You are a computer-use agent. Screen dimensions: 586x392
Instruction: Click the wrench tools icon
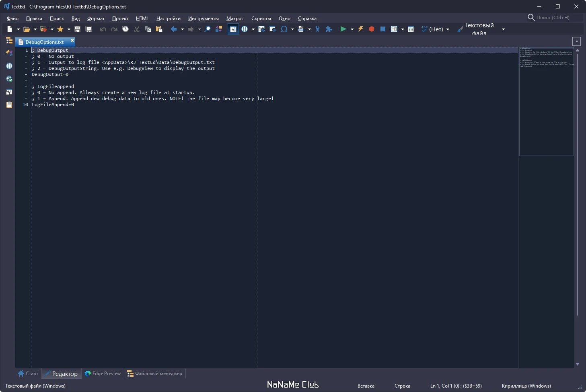click(317, 29)
